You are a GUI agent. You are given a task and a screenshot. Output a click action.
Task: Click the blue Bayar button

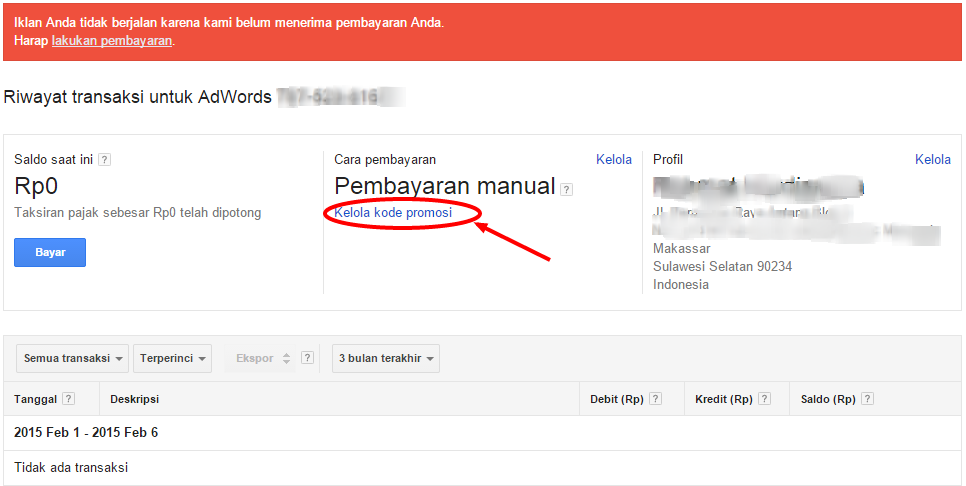(x=50, y=253)
